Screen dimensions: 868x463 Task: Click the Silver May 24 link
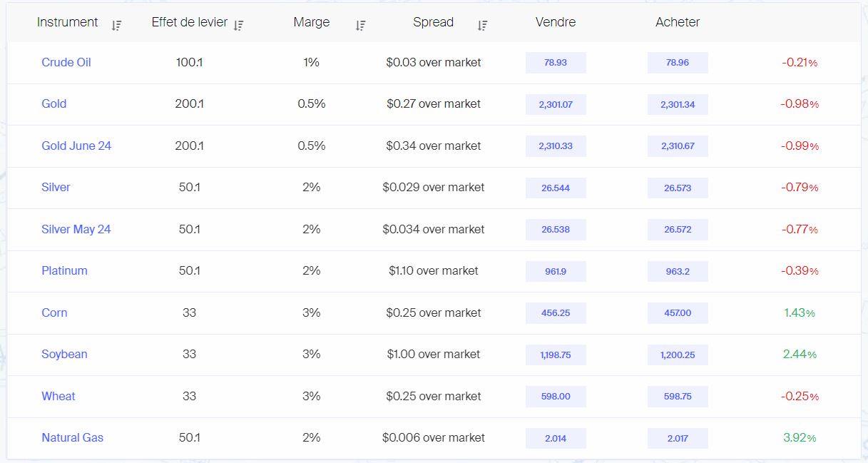click(x=76, y=229)
